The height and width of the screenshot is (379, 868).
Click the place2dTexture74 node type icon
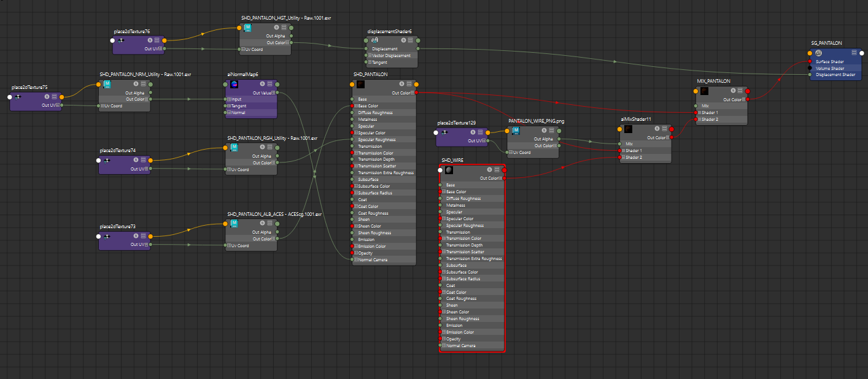pos(107,160)
